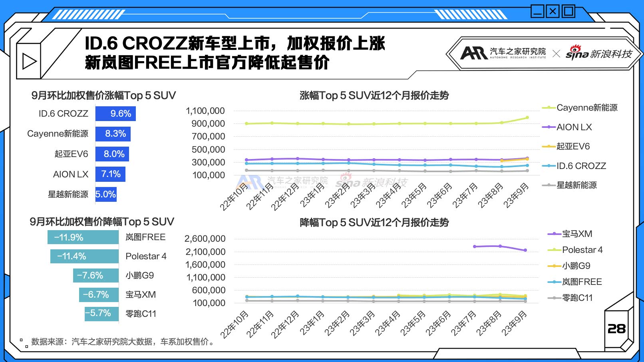Click the AION LX bar chart label
The width and height of the screenshot is (644, 362).
tap(71, 175)
